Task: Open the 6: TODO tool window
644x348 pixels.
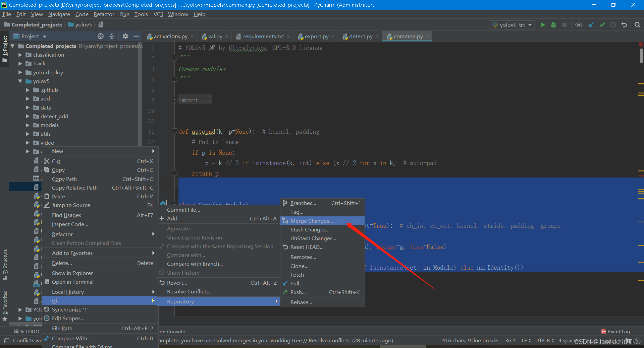Action: pos(27,332)
